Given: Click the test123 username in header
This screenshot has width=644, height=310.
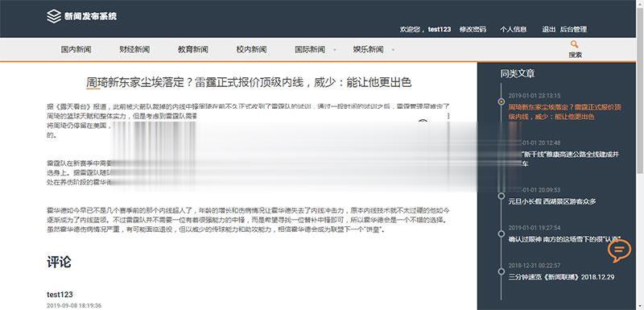Looking at the screenshot, I should (x=439, y=30).
